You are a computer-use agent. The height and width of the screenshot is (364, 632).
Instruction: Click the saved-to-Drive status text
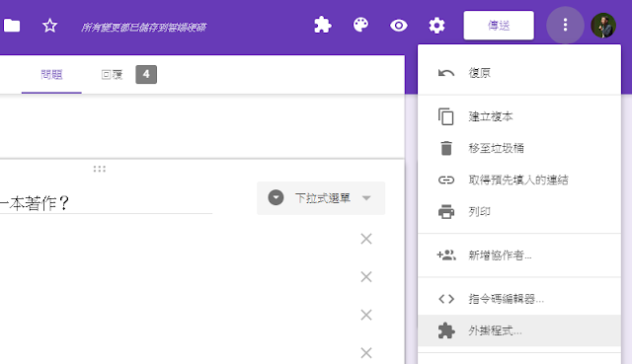pos(143,27)
